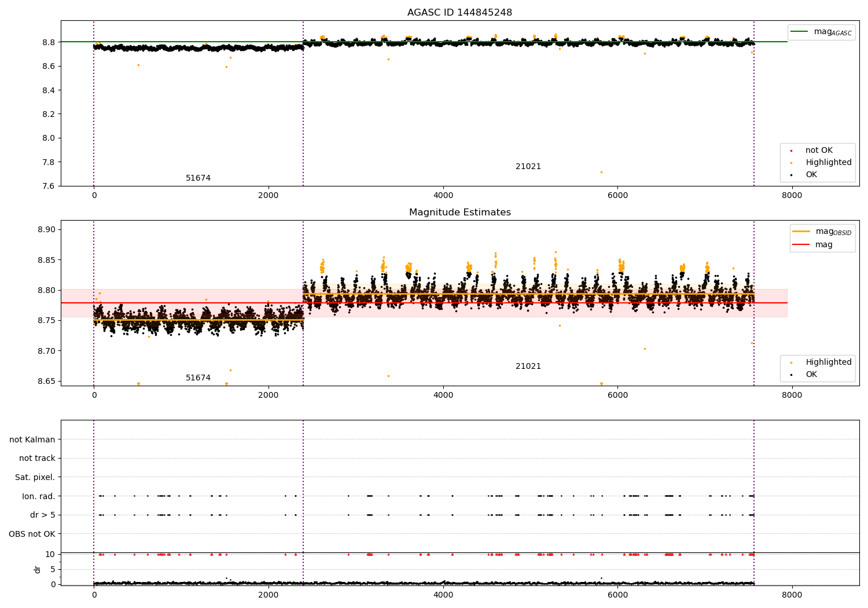Image resolution: width=868 pixels, height=608 pixels.
Task: Click the "Sat. pixel." row label
Action: click(35, 477)
